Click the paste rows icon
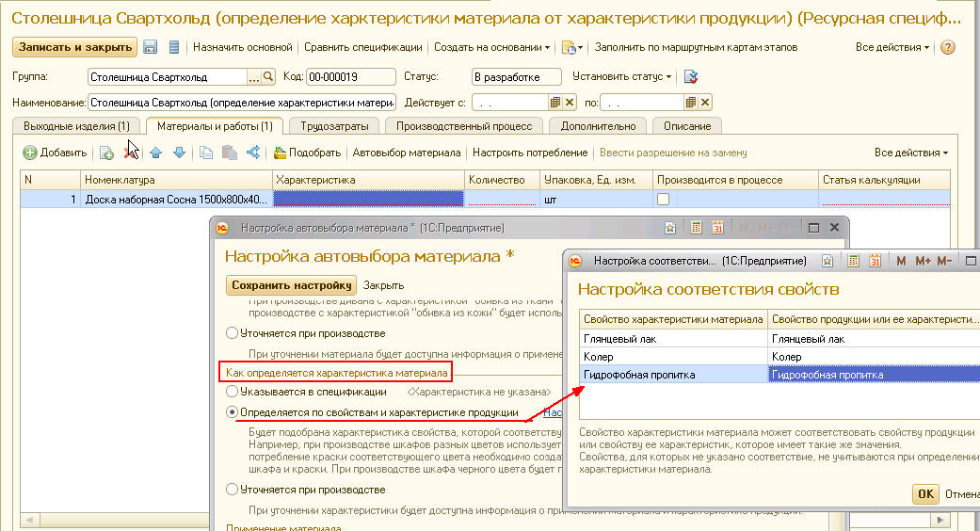Image resolution: width=980 pixels, height=531 pixels. click(230, 153)
